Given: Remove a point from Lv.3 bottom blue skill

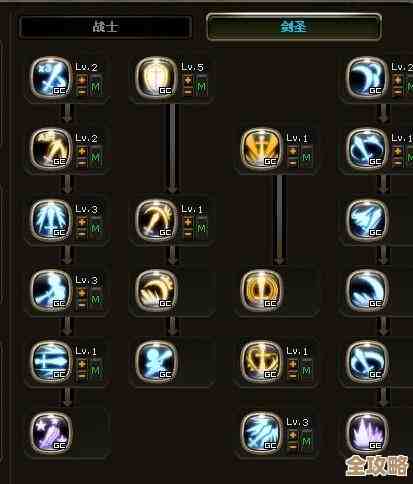Looking at the screenshot, I should pyautogui.click(x=293, y=446).
